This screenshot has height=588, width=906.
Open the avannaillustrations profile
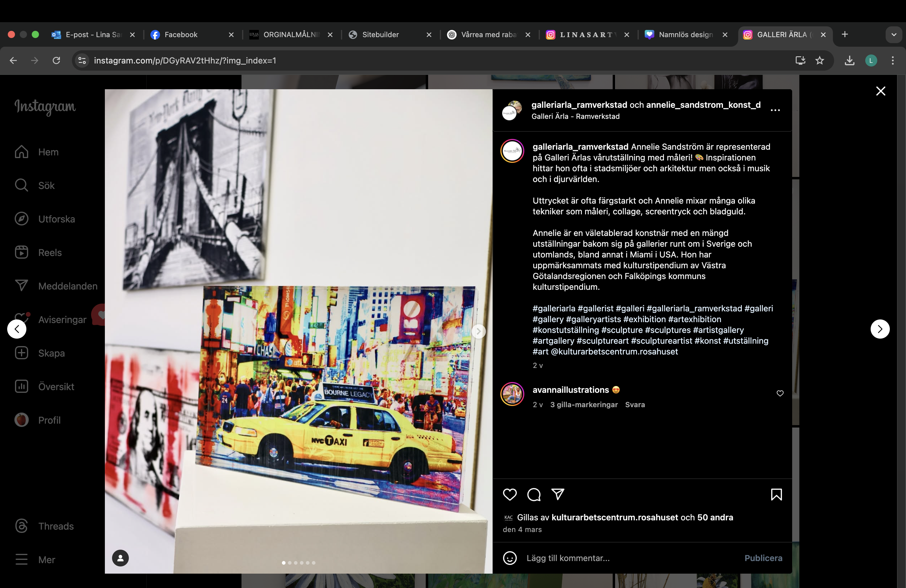click(x=571, y=390)
